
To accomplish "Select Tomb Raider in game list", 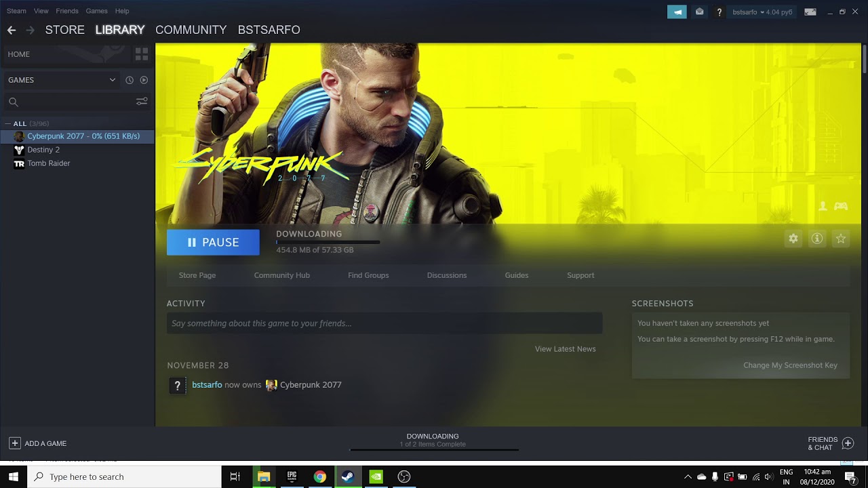I will click(77, 163).
